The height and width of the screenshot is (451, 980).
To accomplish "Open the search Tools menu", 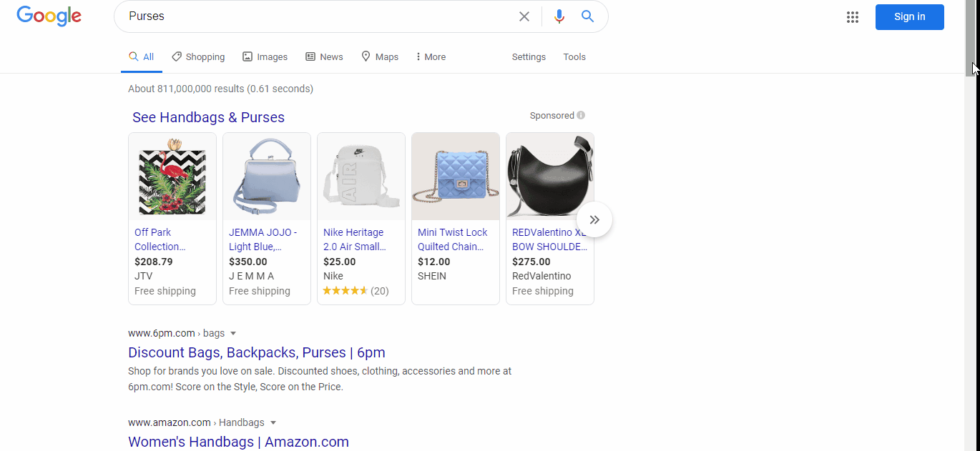I will (574, 57).
